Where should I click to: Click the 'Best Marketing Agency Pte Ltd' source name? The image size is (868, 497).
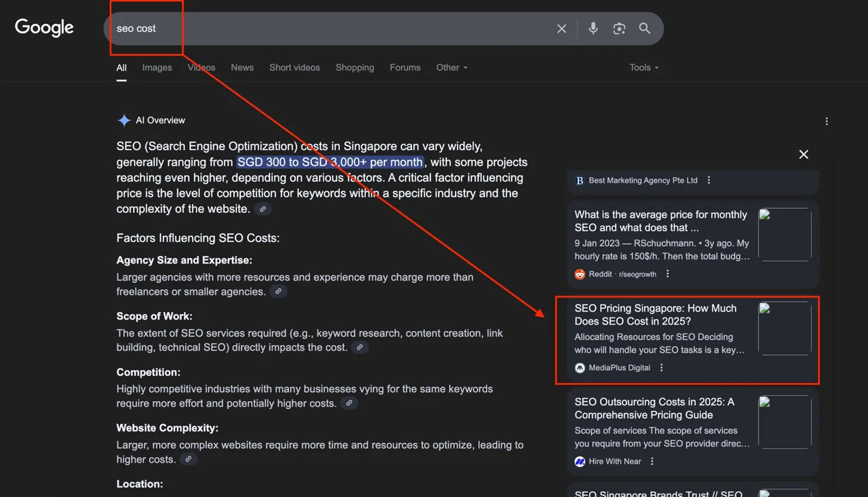643,180
